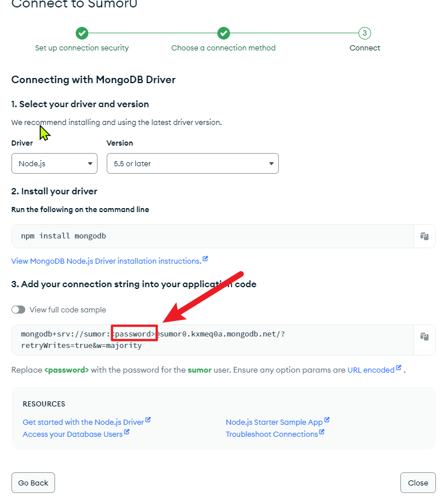
Task: Open Access your Database Users link
Action: (76, 434)
